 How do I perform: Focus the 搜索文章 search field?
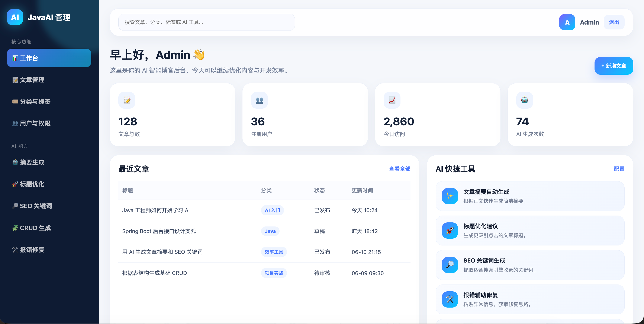coord(206,22)
